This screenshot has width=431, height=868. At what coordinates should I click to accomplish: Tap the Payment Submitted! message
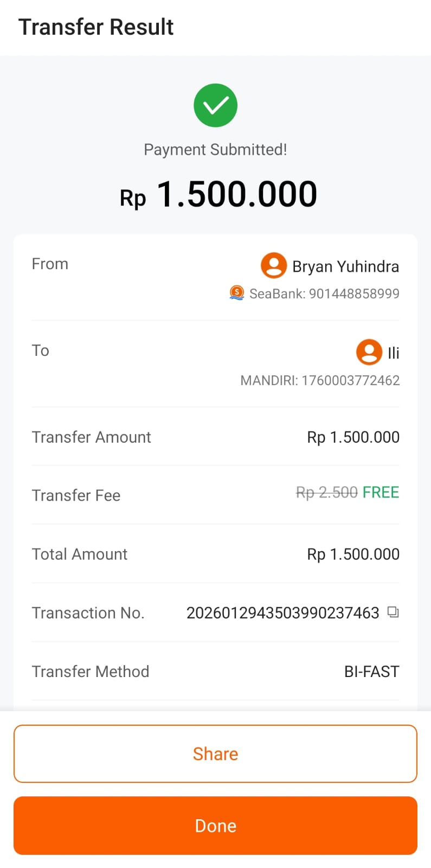tap(215, 150)
